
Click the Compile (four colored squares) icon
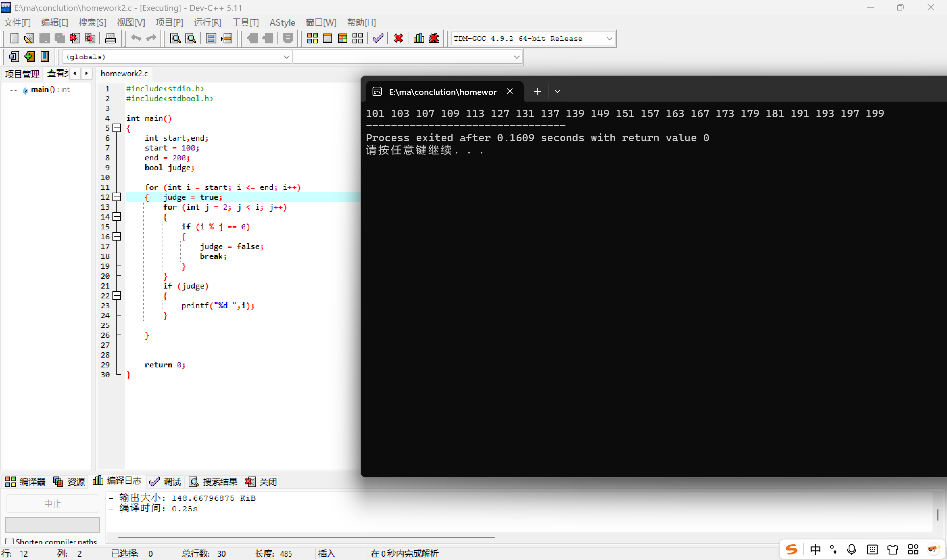312,38
